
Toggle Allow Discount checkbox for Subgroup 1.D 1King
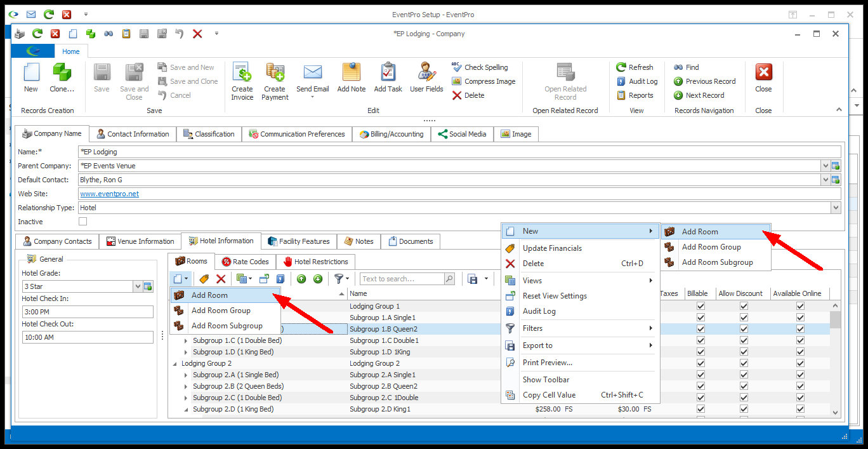[744, 352]
